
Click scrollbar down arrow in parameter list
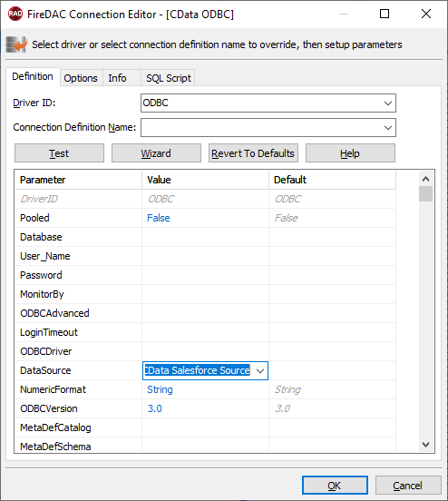pyautogui.click(x=425, y=444)
